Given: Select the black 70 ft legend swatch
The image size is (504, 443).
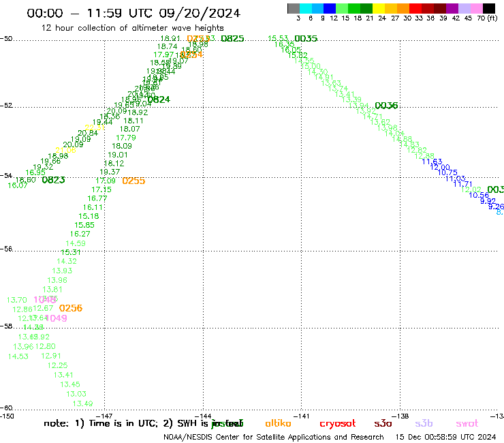Looking at the screenshot, I should point(488,9).
